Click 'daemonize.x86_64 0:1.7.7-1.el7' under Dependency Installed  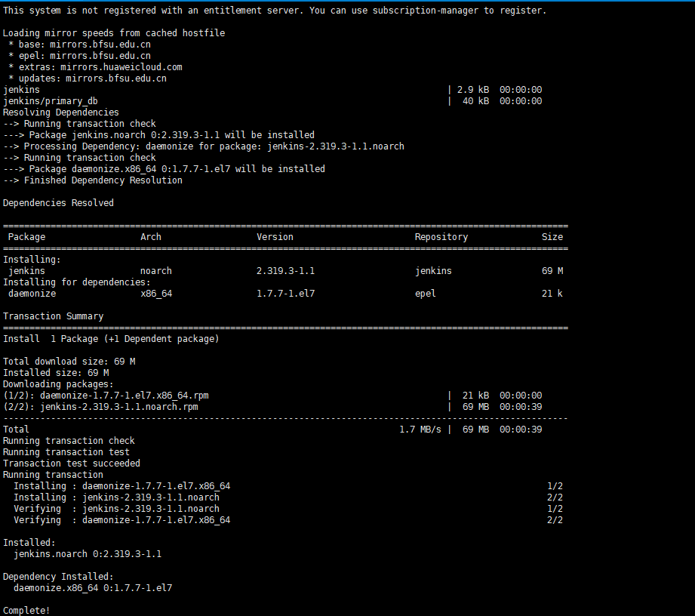point(93,588)
